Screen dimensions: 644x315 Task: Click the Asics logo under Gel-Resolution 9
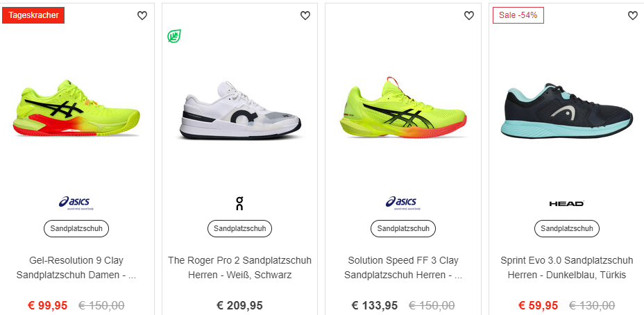[x=76, y=203]
